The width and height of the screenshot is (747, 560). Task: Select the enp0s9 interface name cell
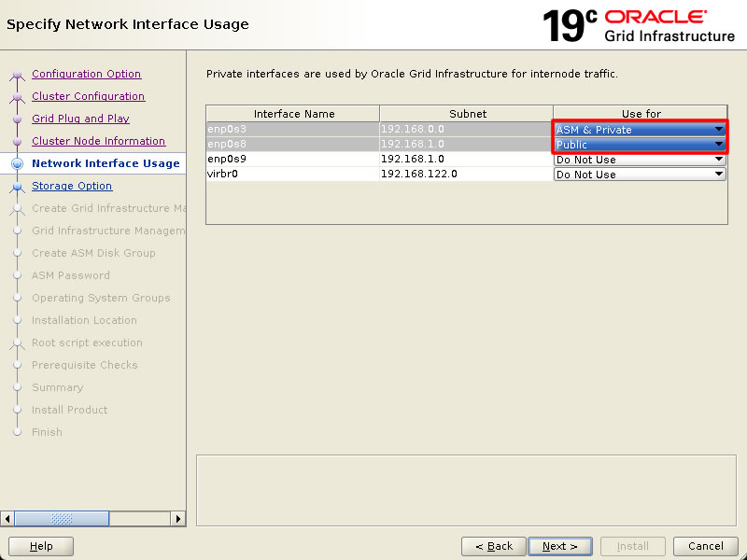point(293,159)
